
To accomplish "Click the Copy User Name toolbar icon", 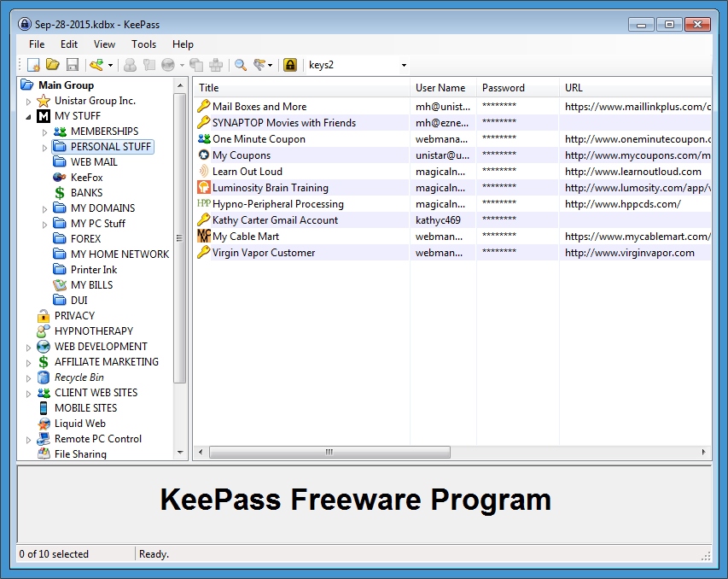I will point(130,65).
